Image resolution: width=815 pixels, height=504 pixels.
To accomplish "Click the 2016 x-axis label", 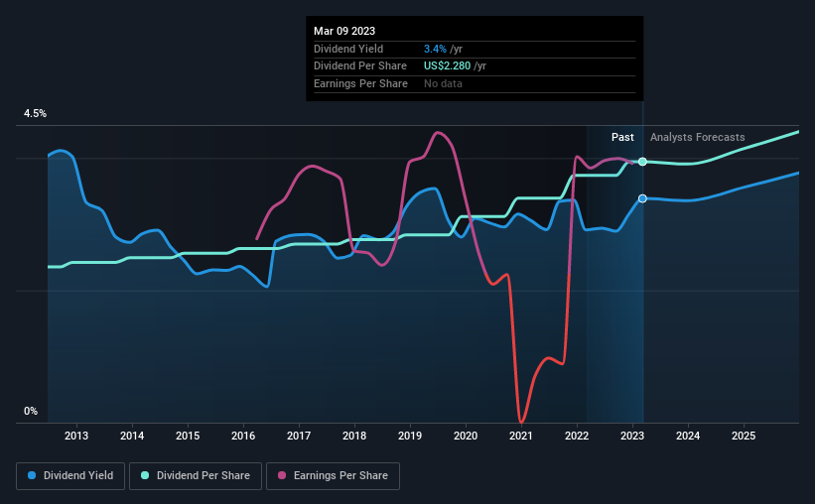I will coord(243,436).
